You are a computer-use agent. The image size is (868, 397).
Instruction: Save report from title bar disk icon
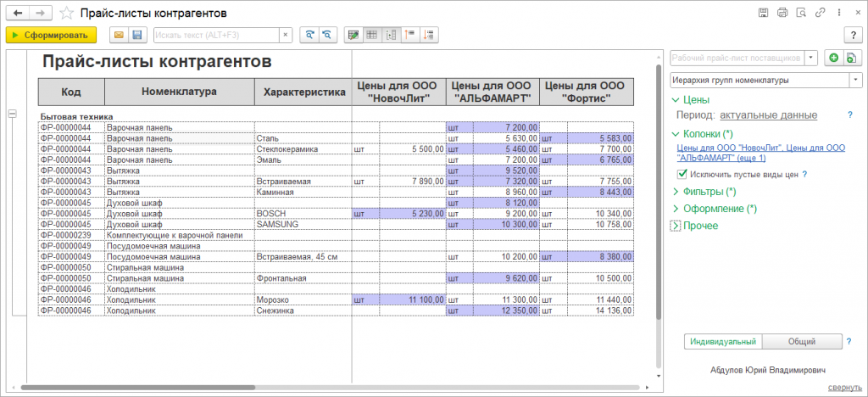click(763, 13)
